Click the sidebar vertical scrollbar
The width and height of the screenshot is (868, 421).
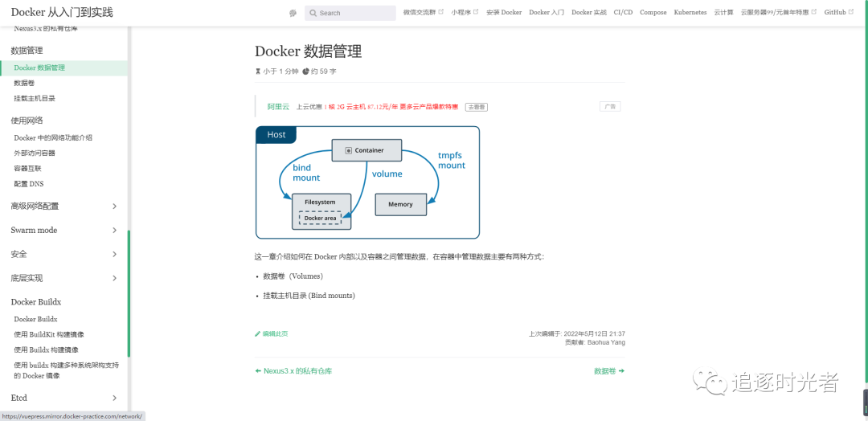(129, 293)
